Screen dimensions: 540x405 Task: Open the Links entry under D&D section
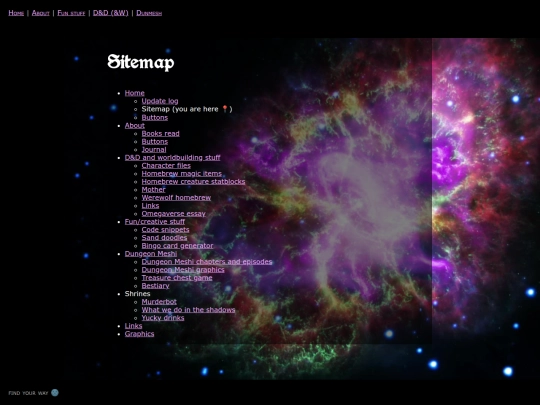click(150, 206)
